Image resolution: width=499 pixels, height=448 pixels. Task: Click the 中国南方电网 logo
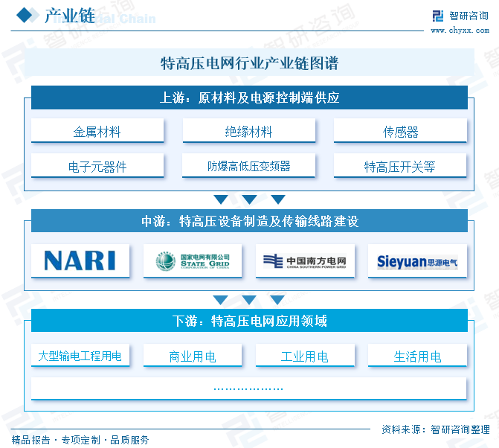(x=305, y=260)
